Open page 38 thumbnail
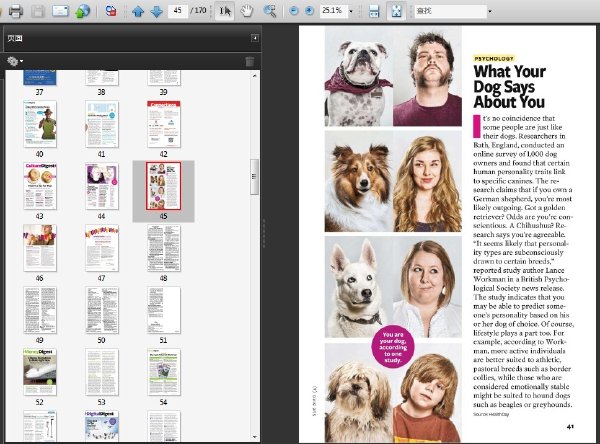 pos(102,78)
